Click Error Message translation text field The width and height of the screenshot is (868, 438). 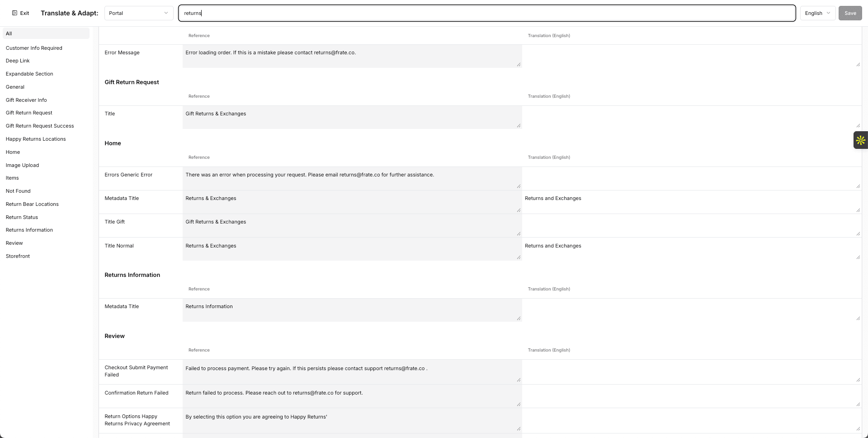(691, 56)
